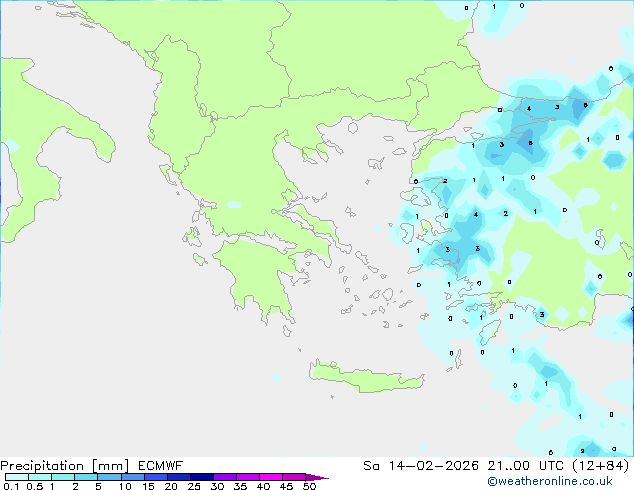634x490 pixels.
Task: Select the 20–25 mm legend color swatch
Action: pos(178,477)
